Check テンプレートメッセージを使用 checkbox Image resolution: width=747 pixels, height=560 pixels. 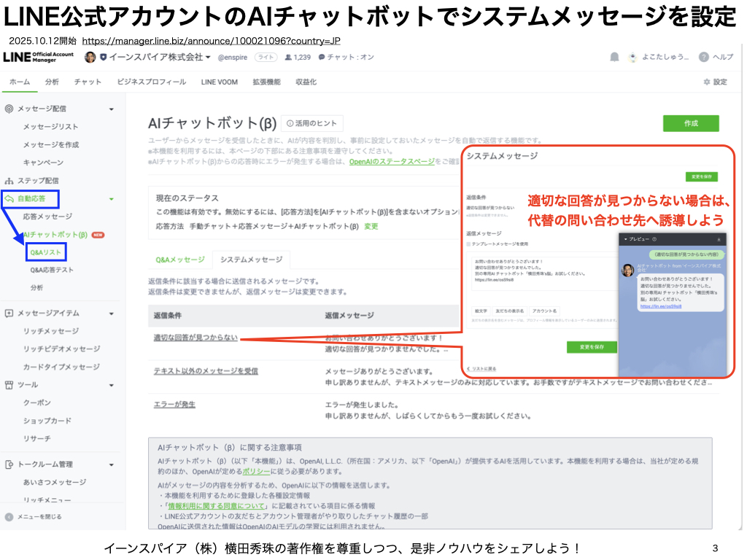(469, 243)
